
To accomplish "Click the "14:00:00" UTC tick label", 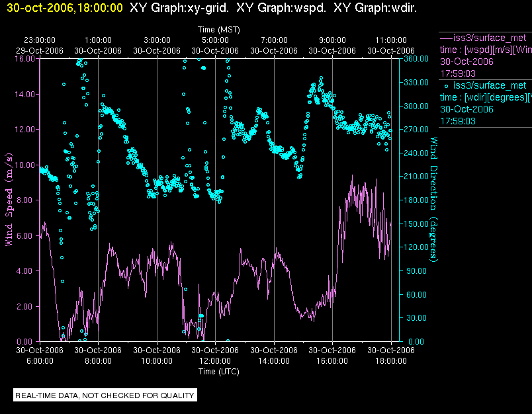I will 274,361.
